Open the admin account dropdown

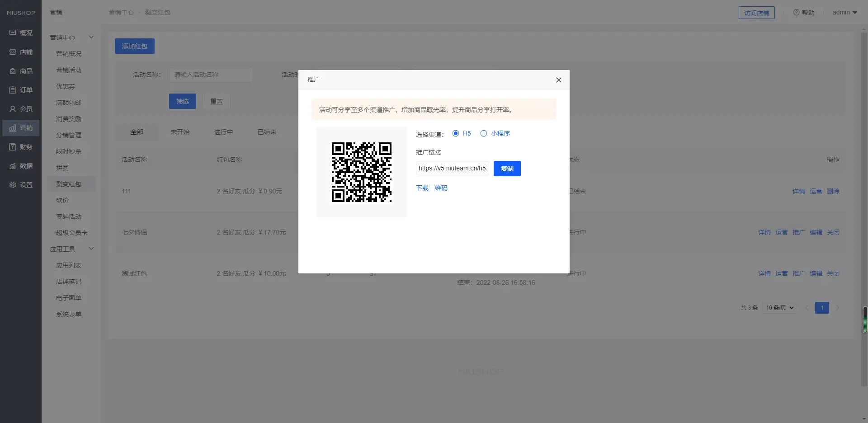point(844,13)
